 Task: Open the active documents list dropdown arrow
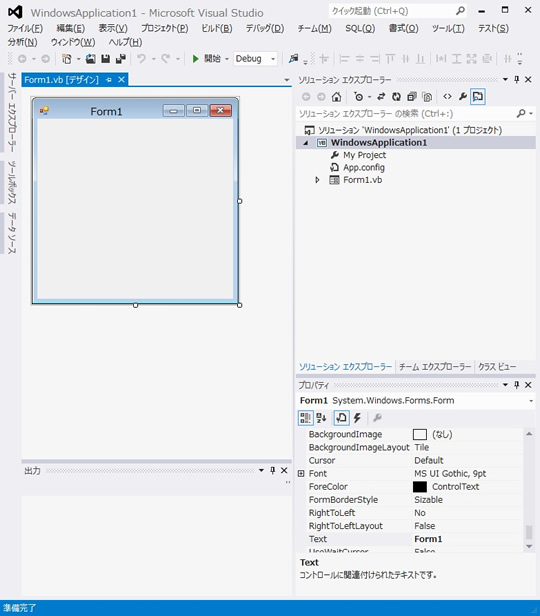point(287,80)
